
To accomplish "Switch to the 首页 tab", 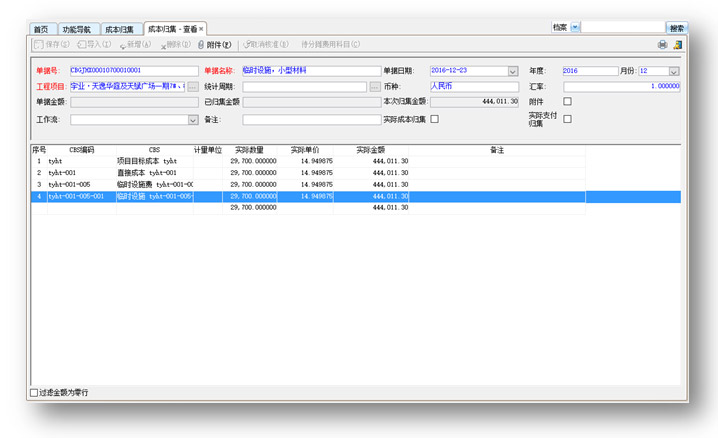I will (x=41, y=29).
